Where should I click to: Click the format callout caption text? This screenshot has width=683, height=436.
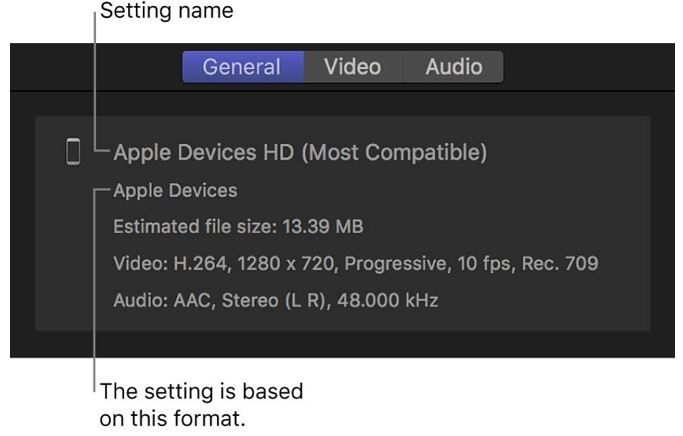201,405
